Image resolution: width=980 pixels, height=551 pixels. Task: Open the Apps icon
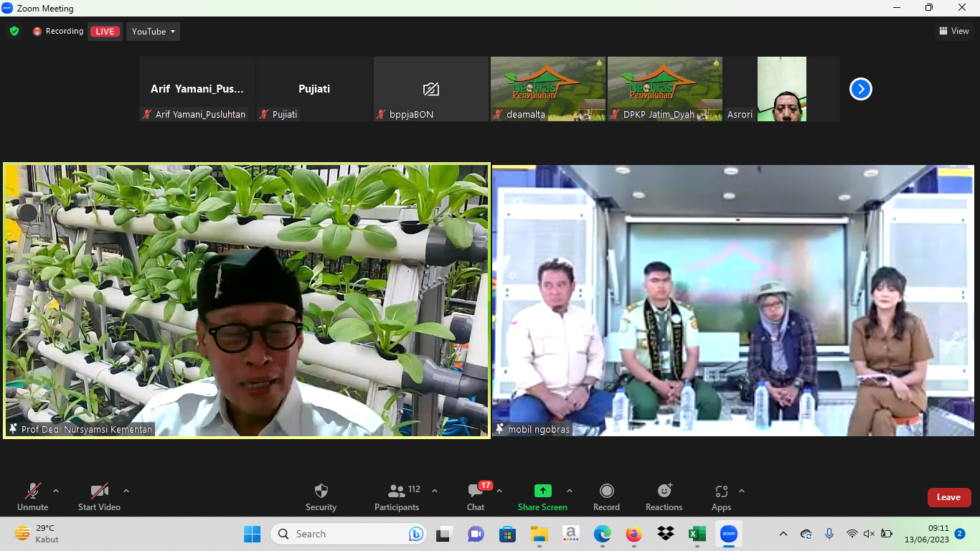click(721, 491)
